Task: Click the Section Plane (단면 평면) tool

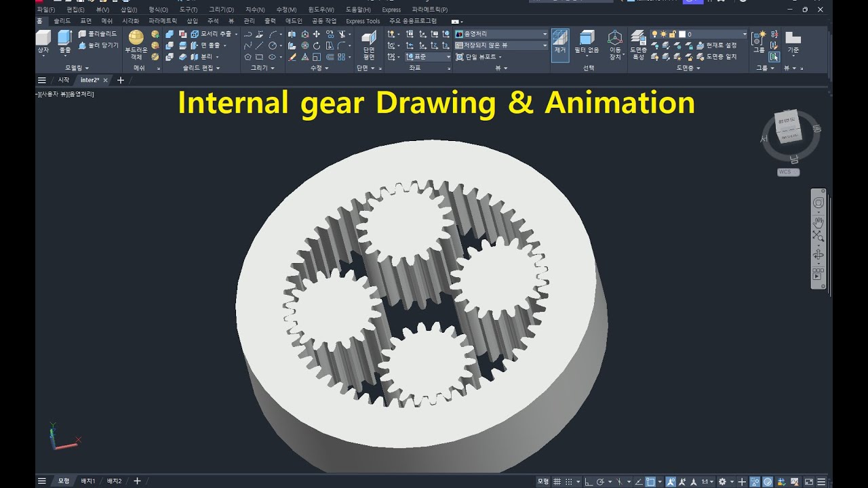Action: pyautogui.click(x=369, y=45)
